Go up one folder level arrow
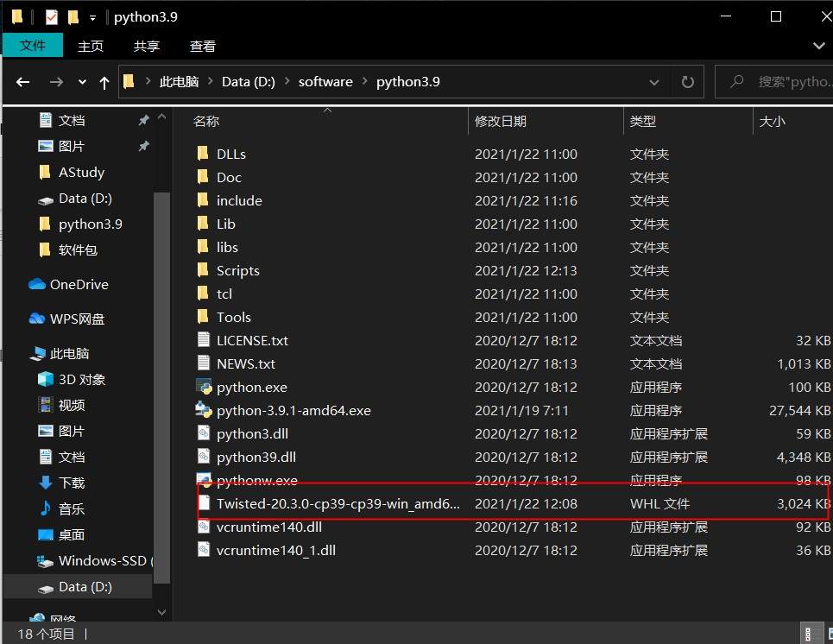833x644 pixels. tap(104, 82)
